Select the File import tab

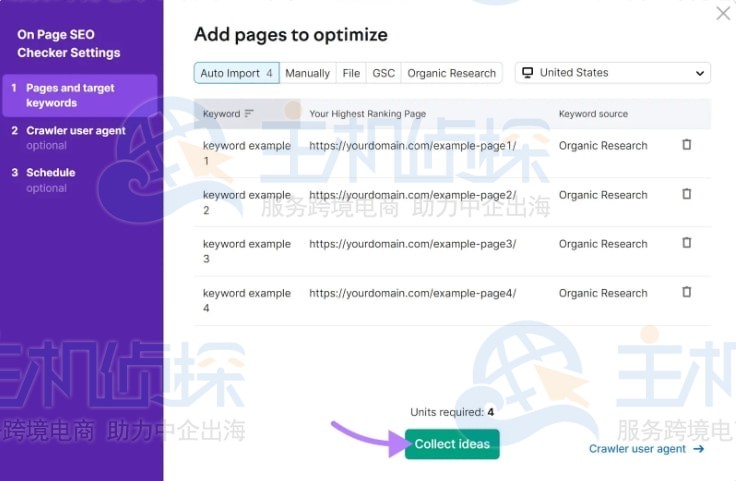coord(351,73)
